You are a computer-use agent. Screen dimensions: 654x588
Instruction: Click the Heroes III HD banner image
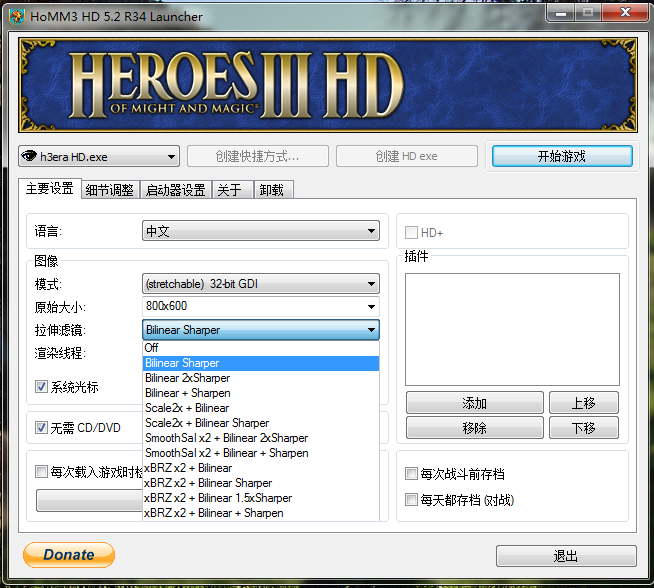[x=326, y=85]
